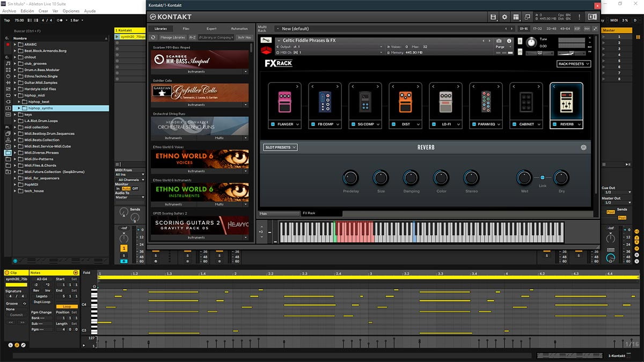644x362 pixels.
Task: Select the Flanger pedal in FX Rack
Action: coord(284,101)
